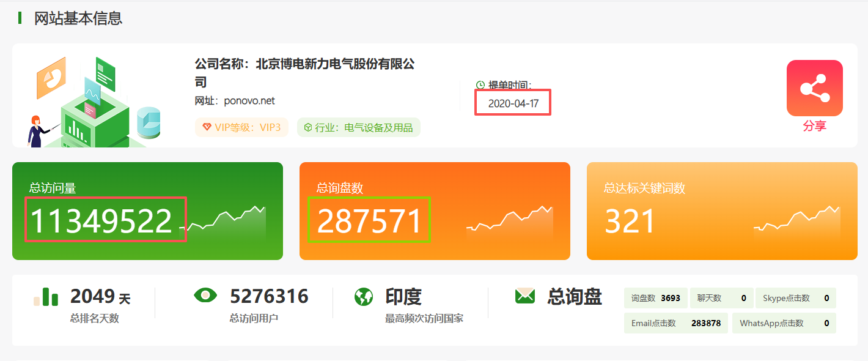The image size is (868, 361).
Task: Click the green envelope inquiry icon
Action: [x=524, y=296]
